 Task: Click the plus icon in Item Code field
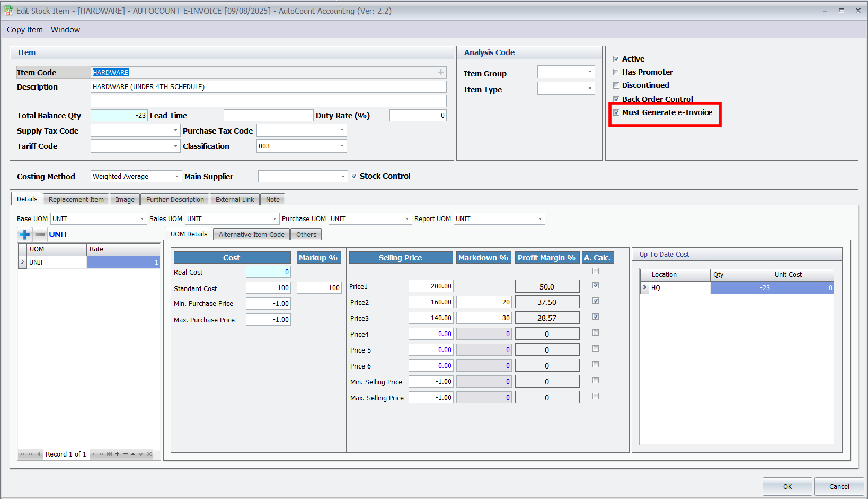(x=440, y=72)
